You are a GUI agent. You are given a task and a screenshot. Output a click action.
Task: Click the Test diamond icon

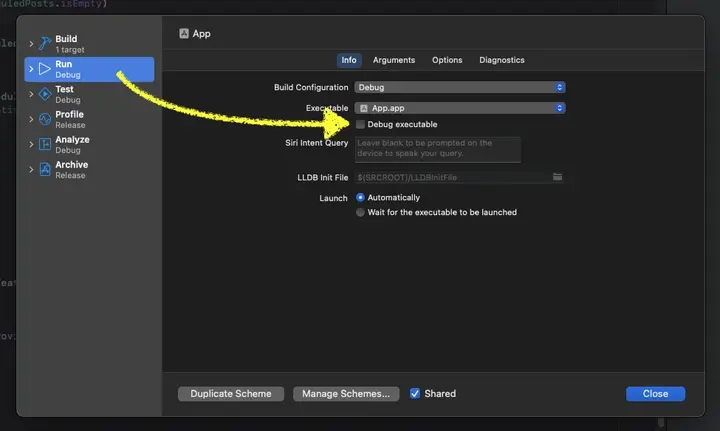pos(45,94)
